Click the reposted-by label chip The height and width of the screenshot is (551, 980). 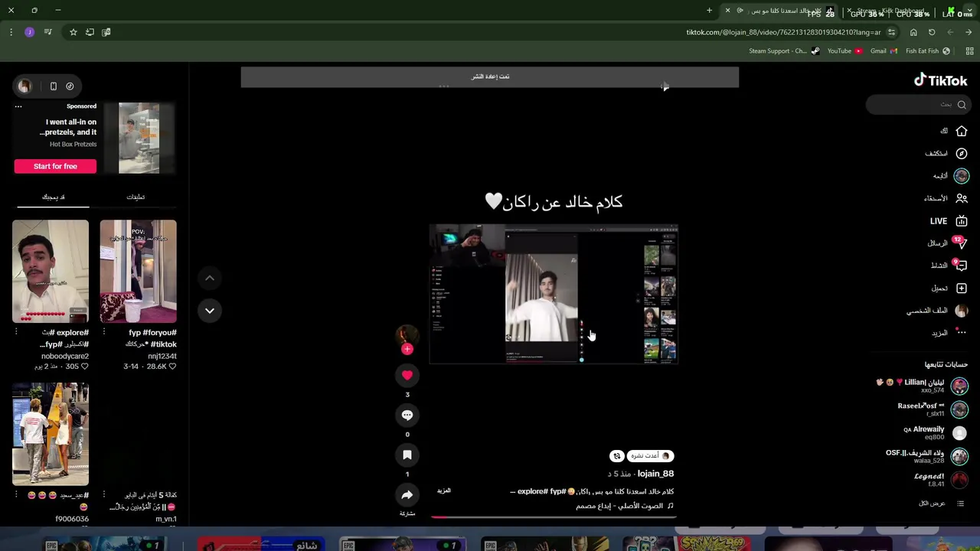point(651,456)
